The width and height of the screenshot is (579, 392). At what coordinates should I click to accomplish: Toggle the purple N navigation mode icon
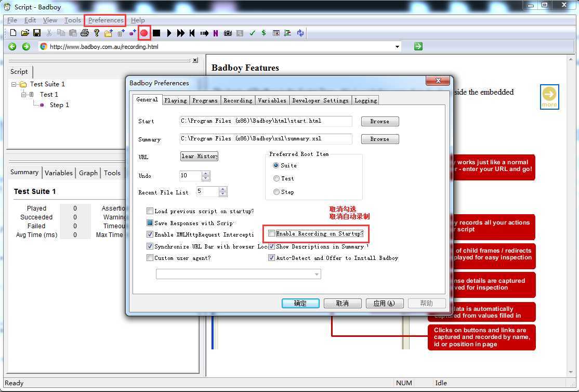coord(216,33)
